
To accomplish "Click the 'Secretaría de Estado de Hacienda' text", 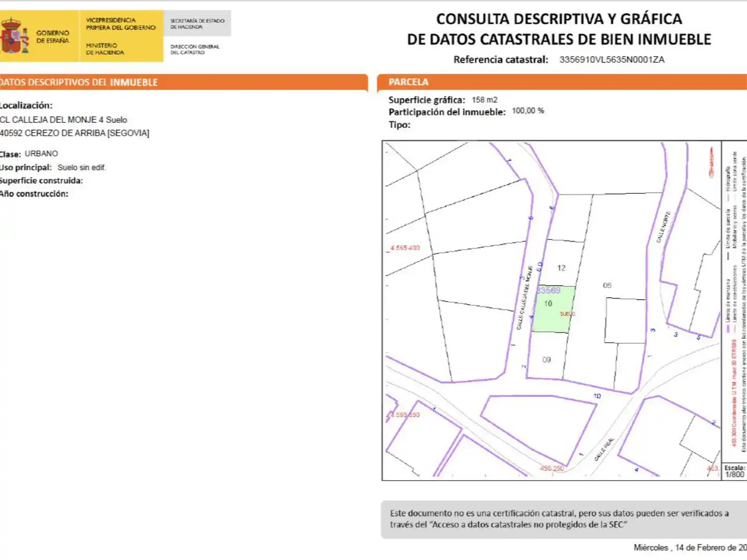I will (x=197, y=24).
